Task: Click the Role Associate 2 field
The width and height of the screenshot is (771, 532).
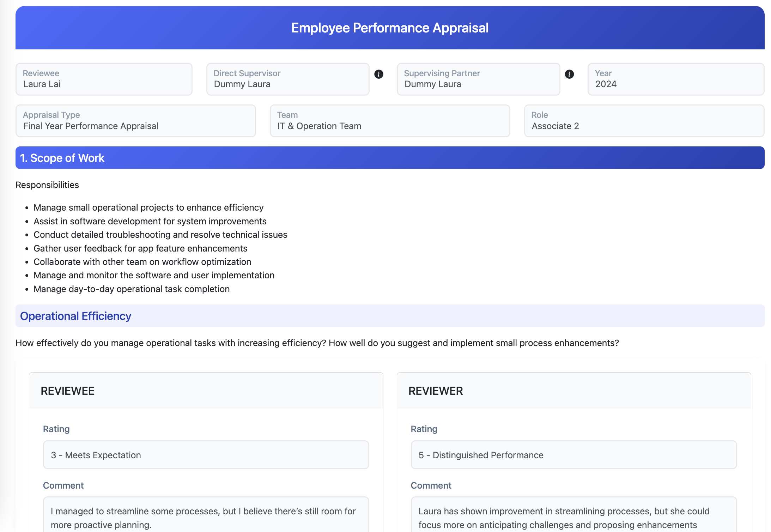Action: click(x=644, y=121)
